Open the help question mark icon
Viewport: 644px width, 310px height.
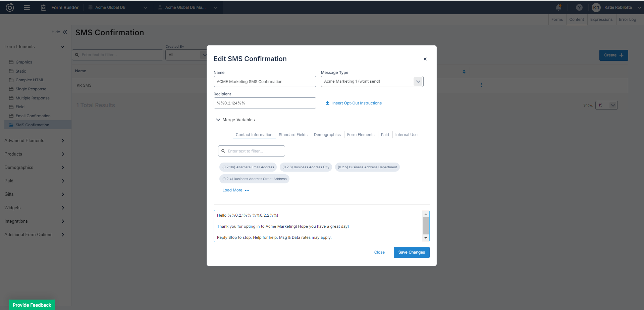(579, 7)
